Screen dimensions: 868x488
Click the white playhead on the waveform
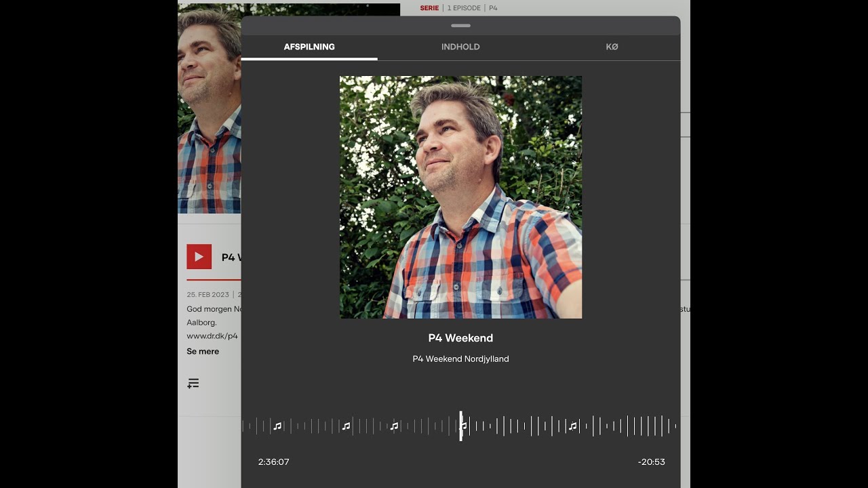[x=460, y=426]
